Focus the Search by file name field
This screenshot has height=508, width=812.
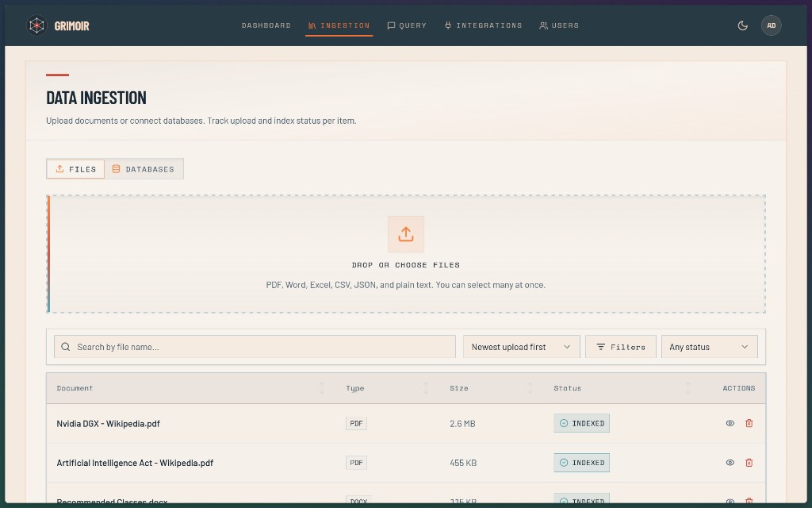click(x=255, y=347)
